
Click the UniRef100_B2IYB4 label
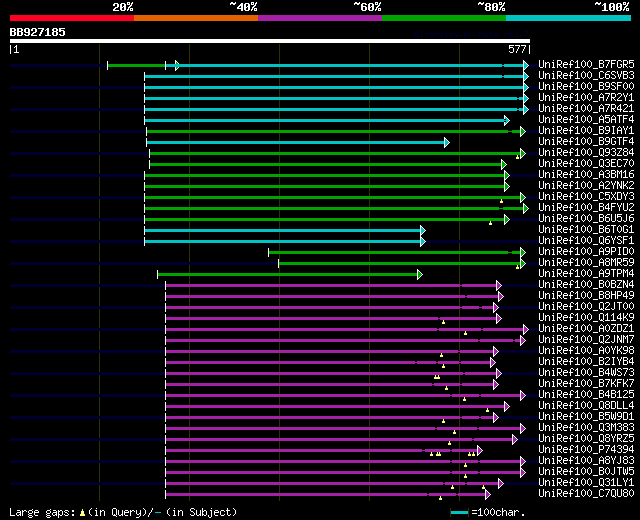(586, 362)
